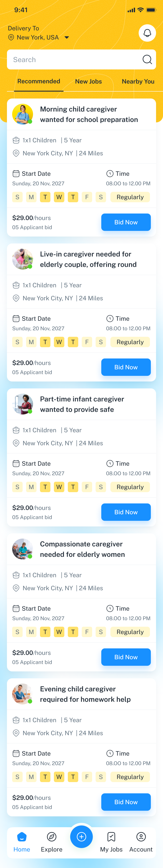The width and height of the screenshot is (163, 868).
Task: Go to Home in bottom navigation
Action: click(22, 841)
